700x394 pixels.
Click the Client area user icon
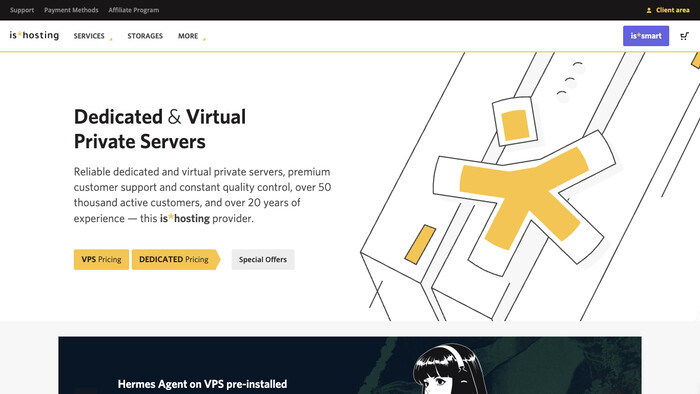pos(649,10)
